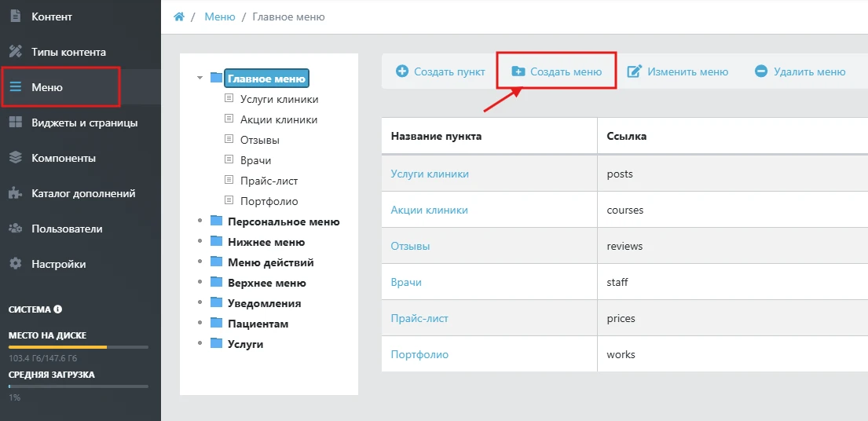Open the Отзывы link in table
The width and height of the screenshot is (868, 421).
pos(410,246)
